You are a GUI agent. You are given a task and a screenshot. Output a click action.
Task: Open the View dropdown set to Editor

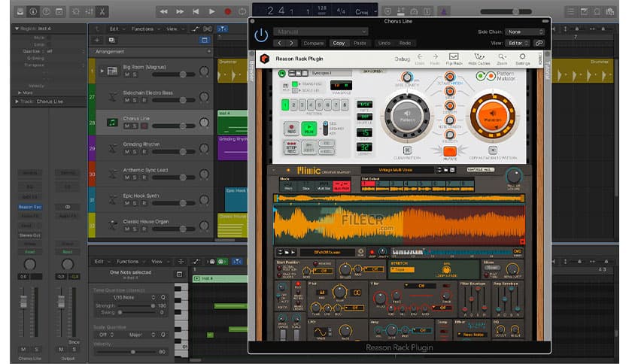tap(518, 43)
